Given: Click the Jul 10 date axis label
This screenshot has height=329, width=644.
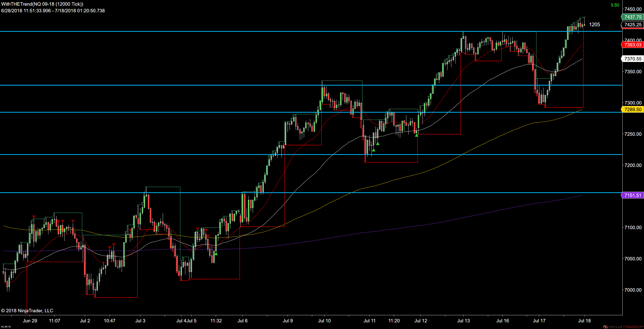Looking at the screenshot, I should click(x=324, y=321).
